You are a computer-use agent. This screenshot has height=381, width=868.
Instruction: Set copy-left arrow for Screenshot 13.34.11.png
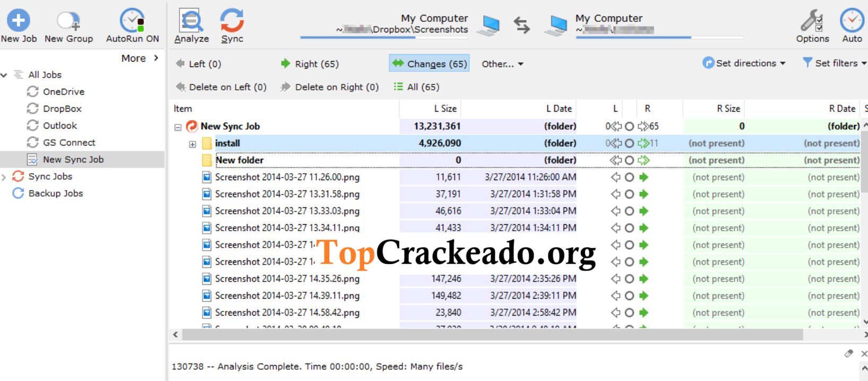coord(616,228)
